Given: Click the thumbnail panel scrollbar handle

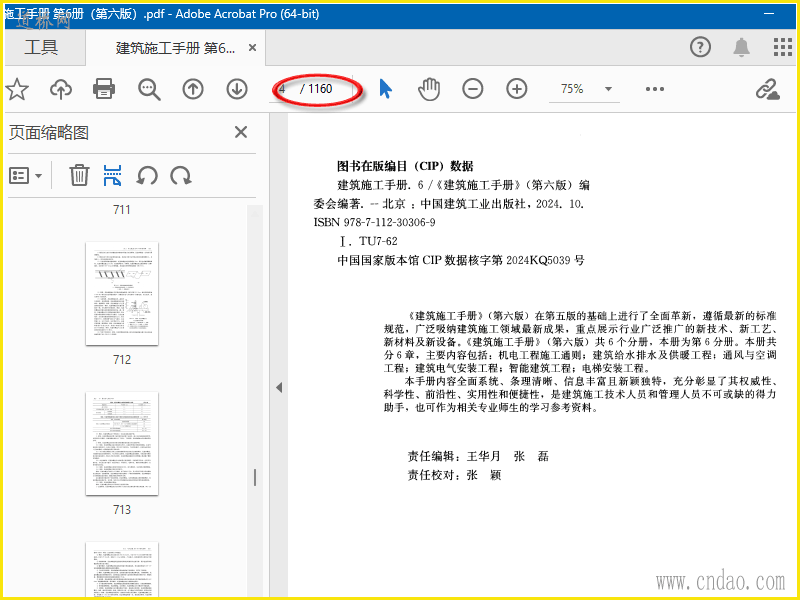Looking at the screenshot, I should click(x=255, y=477).
